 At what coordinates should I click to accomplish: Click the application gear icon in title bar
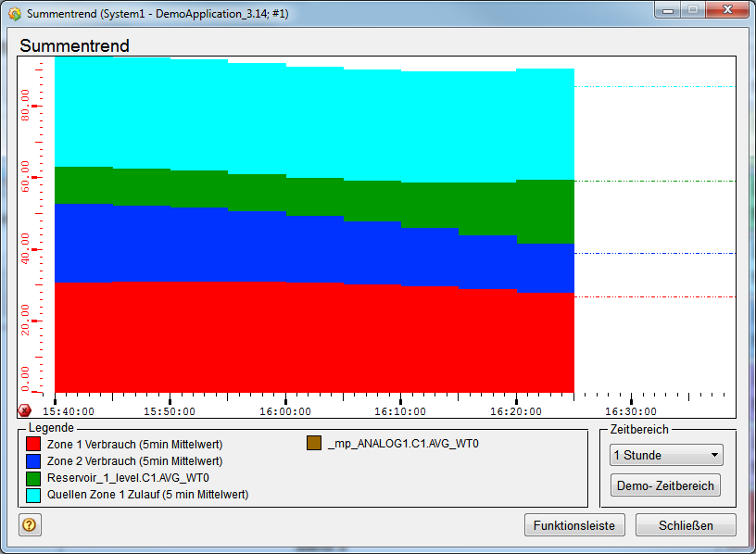15,14
